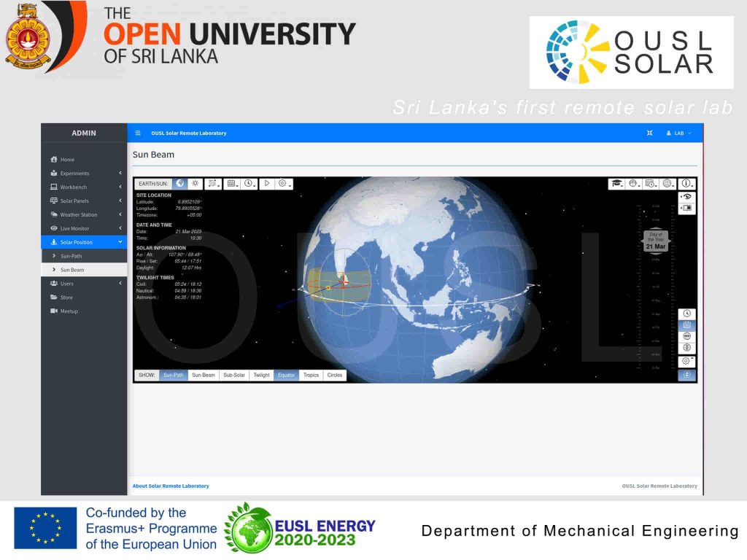
Task: Click the Meetup video camera icon
Action: coord(54,311)
